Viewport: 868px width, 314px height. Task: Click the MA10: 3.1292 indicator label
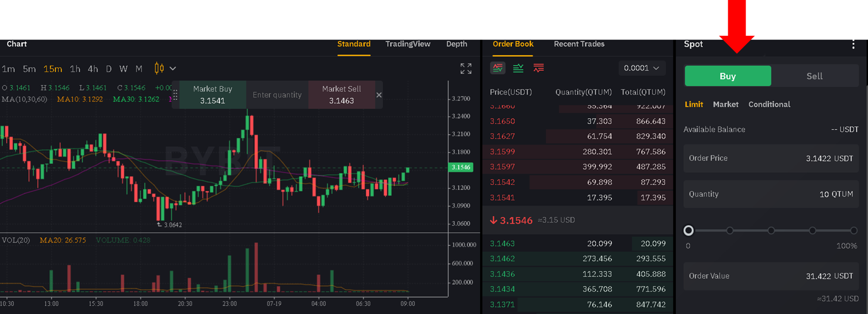point(80,99)
